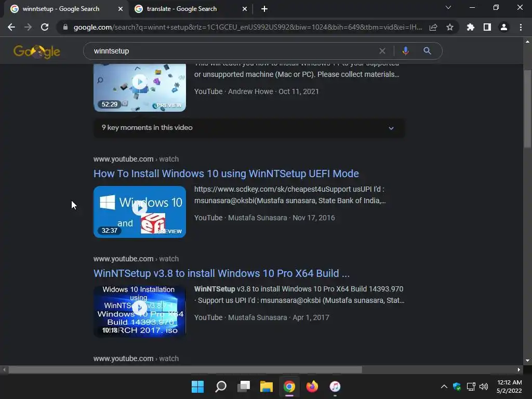Screen dimensions: 532x399
Task: Clear the search box with the X
Action: [x=382, y=51]
